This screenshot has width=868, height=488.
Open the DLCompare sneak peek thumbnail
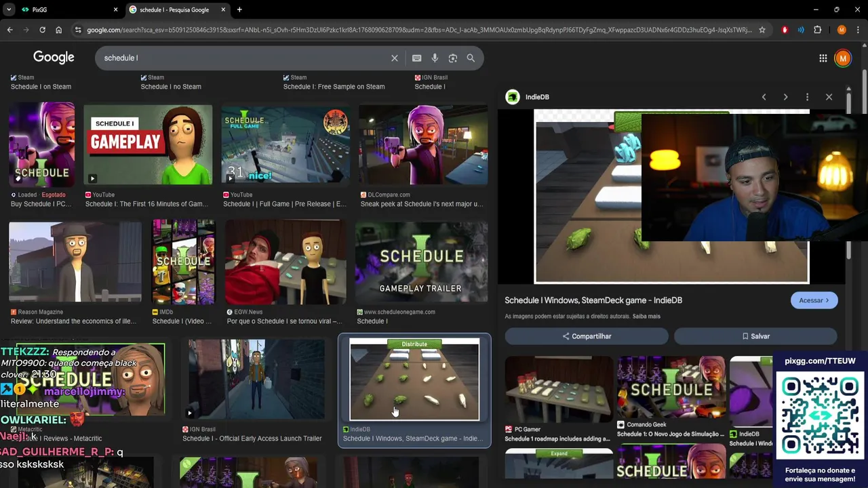(x=423, y=144)
